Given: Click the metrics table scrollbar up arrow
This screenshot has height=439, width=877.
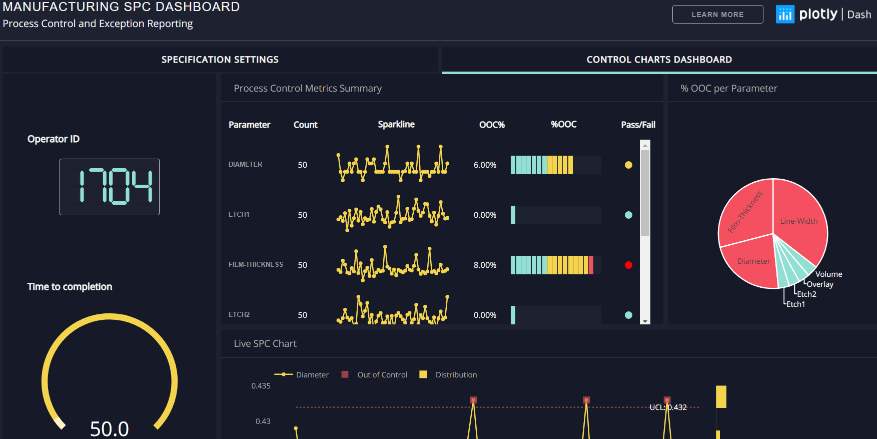Looking at the screenshot, I should [645, 145].
